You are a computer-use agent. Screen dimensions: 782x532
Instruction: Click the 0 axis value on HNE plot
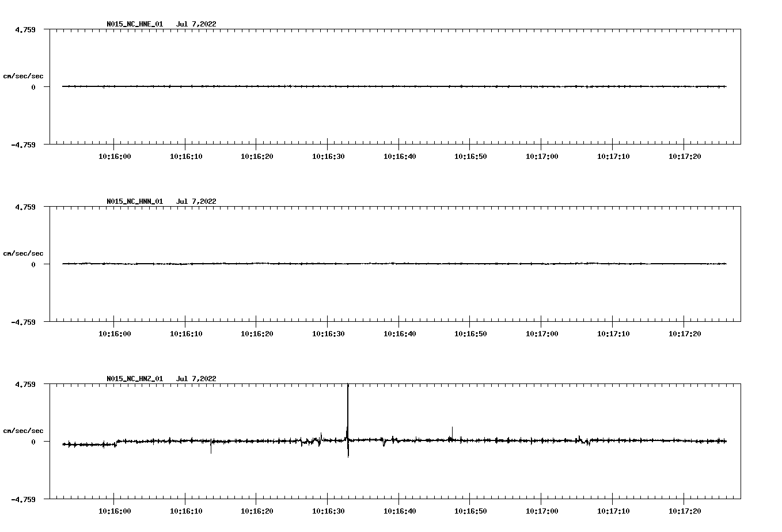(x=33, y=87)
